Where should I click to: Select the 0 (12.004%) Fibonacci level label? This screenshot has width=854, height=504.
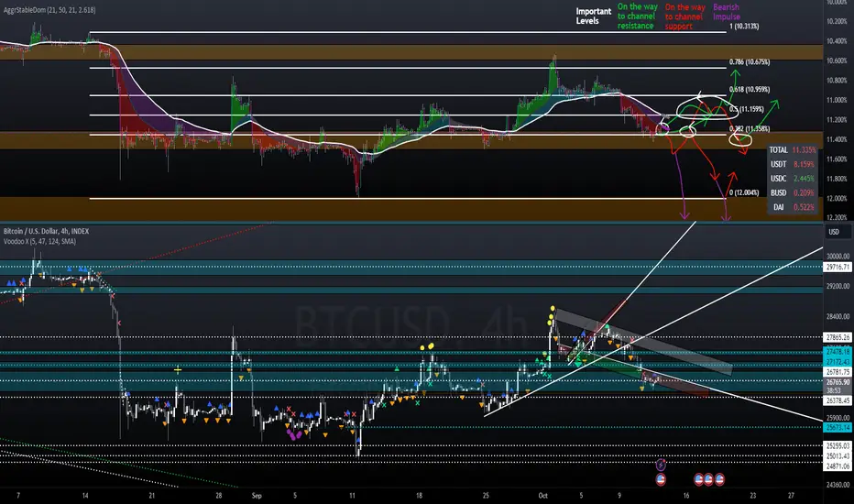[744, 192]
